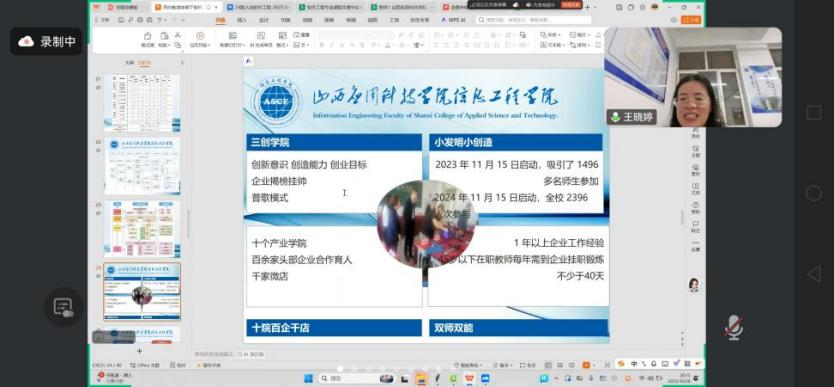
Task: Click the 王晓婷 video feed thumbnail
Action: click(693, 77)
